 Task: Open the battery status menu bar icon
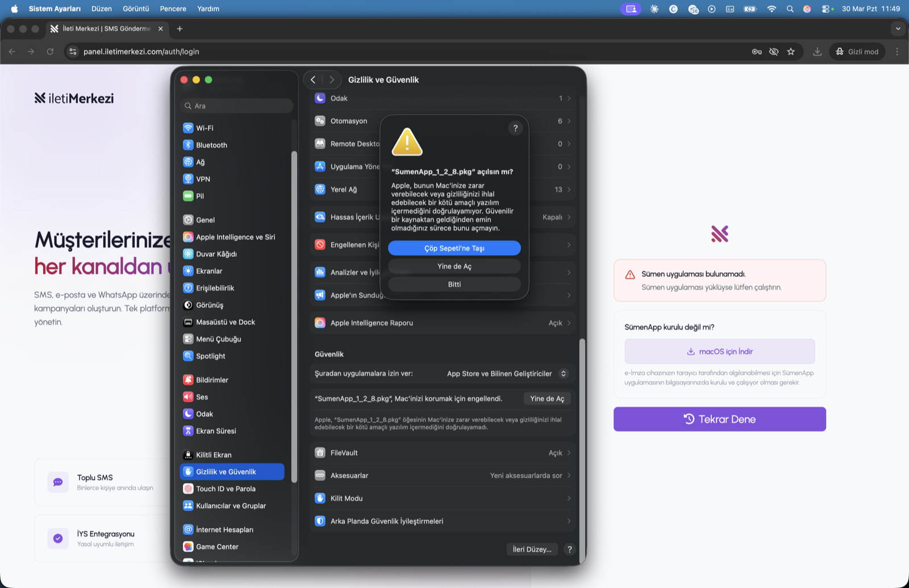[x=750, y=9]
